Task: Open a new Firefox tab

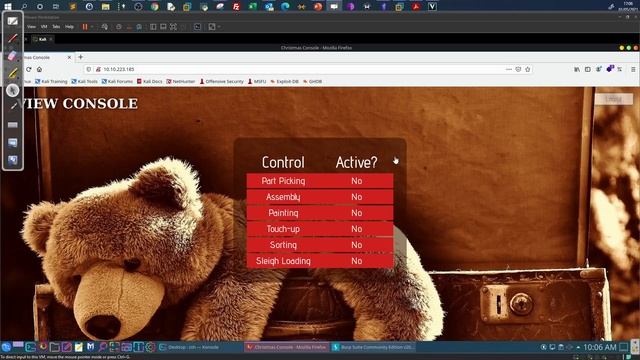Action: point(80,57)
